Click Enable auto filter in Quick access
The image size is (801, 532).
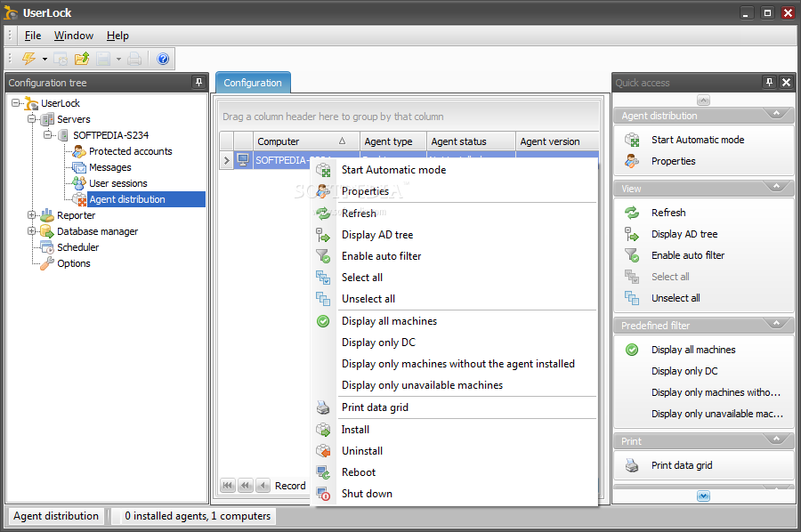(x=688, y=255)
